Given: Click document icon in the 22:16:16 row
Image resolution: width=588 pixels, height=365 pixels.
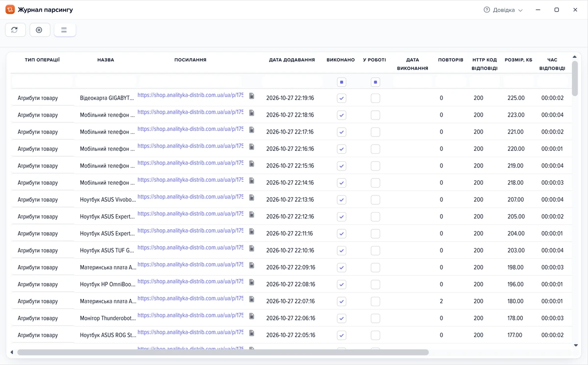Looking at the screenshot, I should (x=252, y=146).
